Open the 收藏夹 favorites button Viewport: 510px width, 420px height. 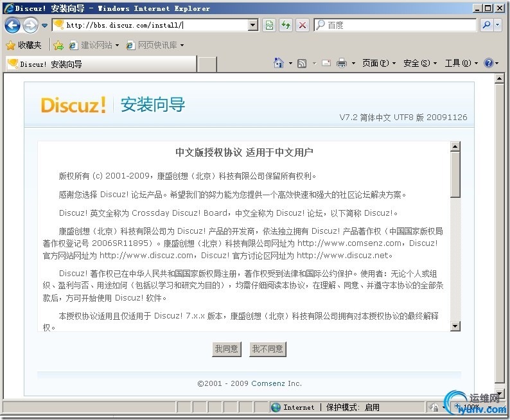(x=24, y=45)
